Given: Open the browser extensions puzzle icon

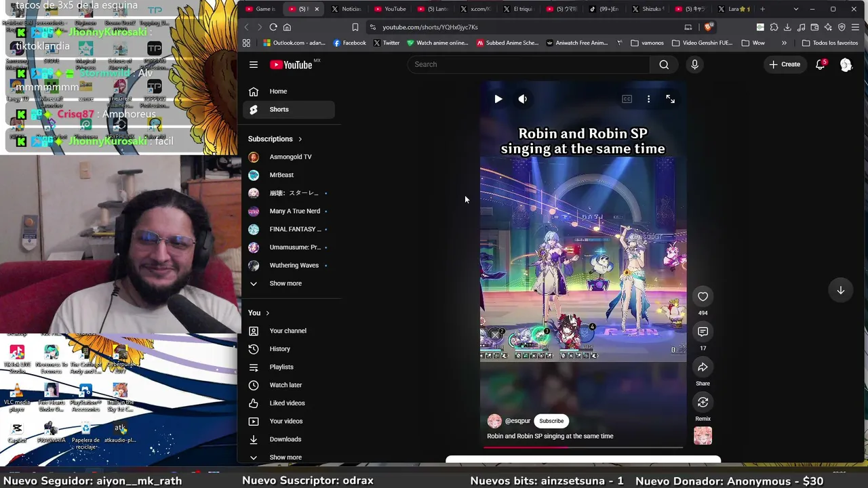Looking at the screenshot, I should click(774, 27).
